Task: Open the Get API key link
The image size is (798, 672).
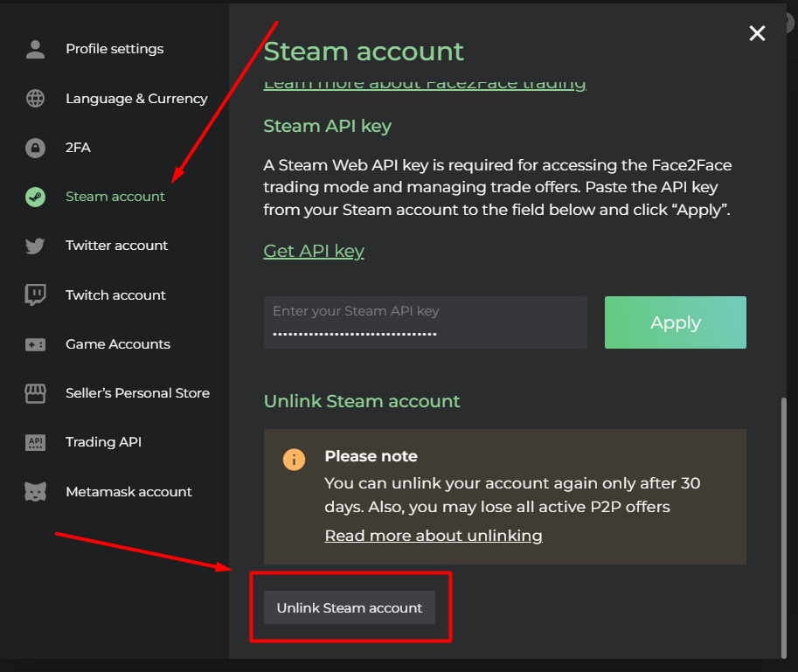Action: (x=314, y=251)
